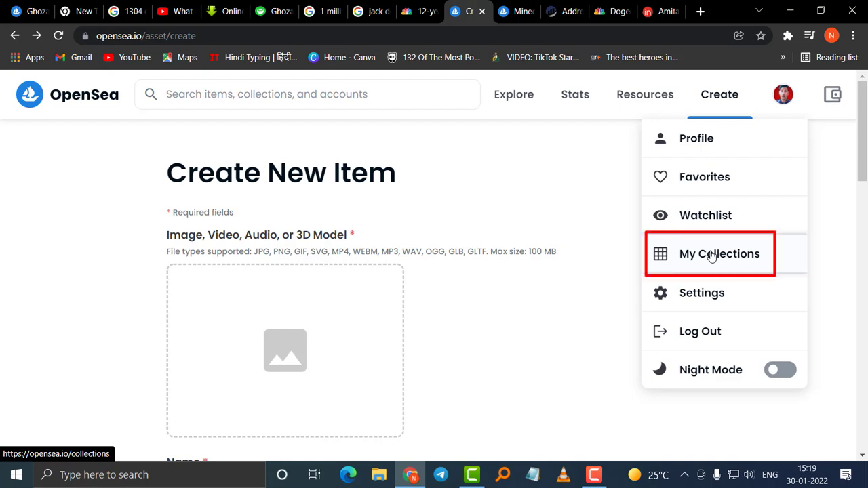The height and width of the screenshot is (488, 868).
Task: Open Telegram from taskbar
Action: point(441,474)
